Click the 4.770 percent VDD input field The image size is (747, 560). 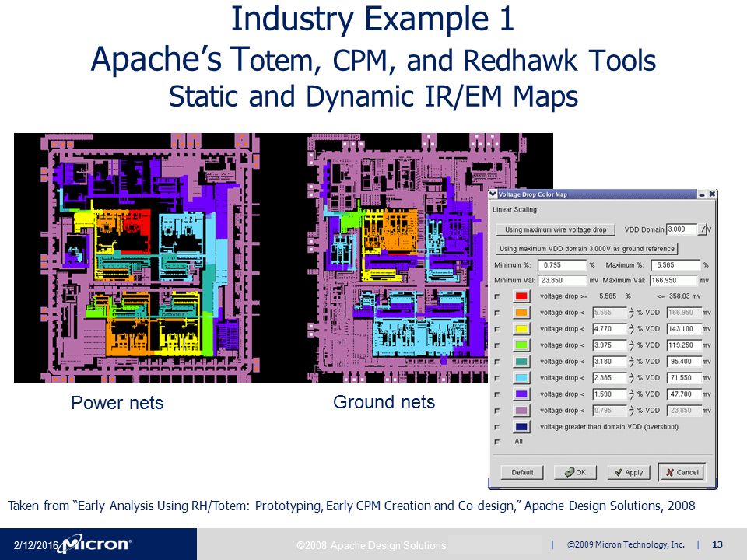[609, 328]
